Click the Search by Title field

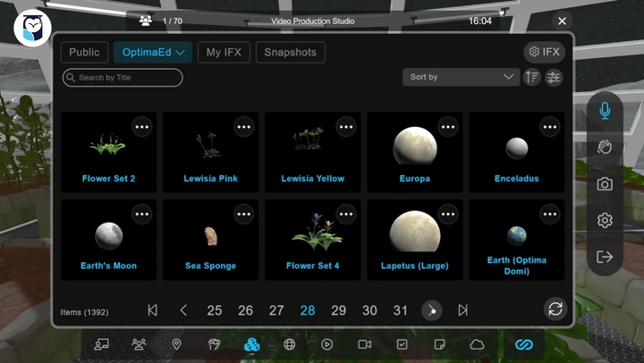coord(123,78)
